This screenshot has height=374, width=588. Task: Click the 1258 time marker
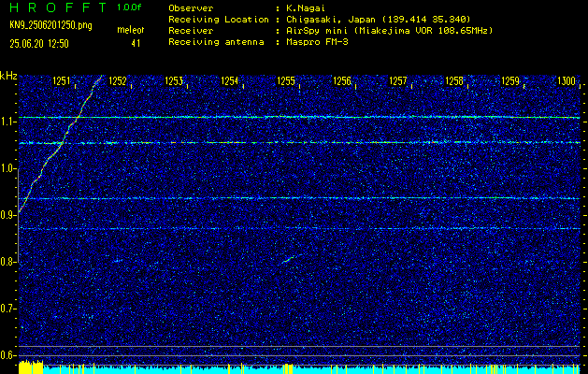454,81
